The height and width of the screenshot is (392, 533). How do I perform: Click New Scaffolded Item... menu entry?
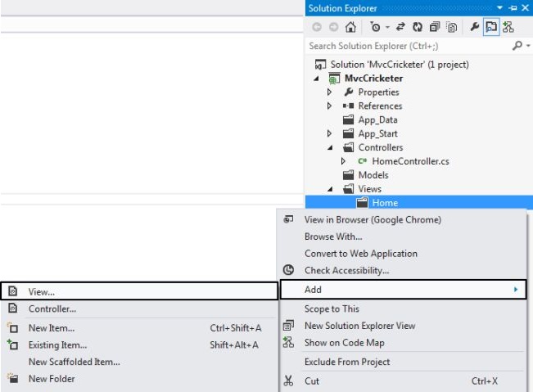tap(74, 362)
